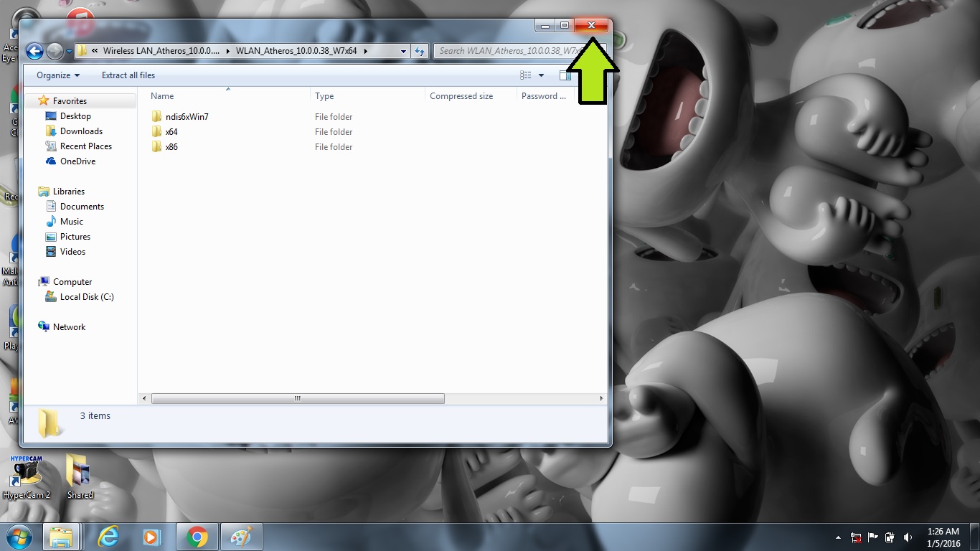Toggle the preview pane button
Image resolution: width=980 pixels, height=551 pixels.
565,75
